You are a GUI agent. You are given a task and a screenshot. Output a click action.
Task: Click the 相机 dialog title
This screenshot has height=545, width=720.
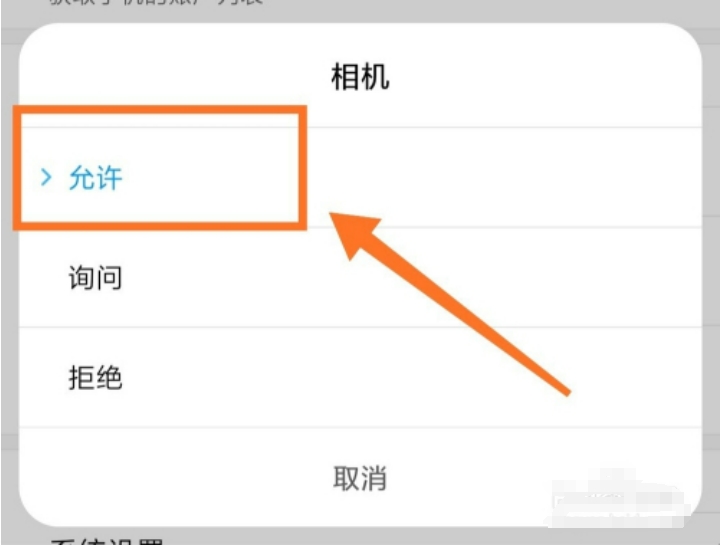pyautogui.click(x=360, y=77)
